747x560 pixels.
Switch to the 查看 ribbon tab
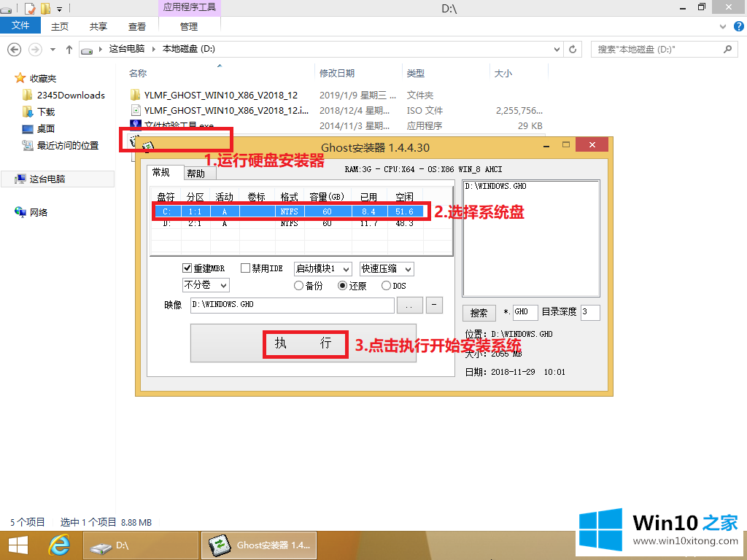[x=136, y=27]
